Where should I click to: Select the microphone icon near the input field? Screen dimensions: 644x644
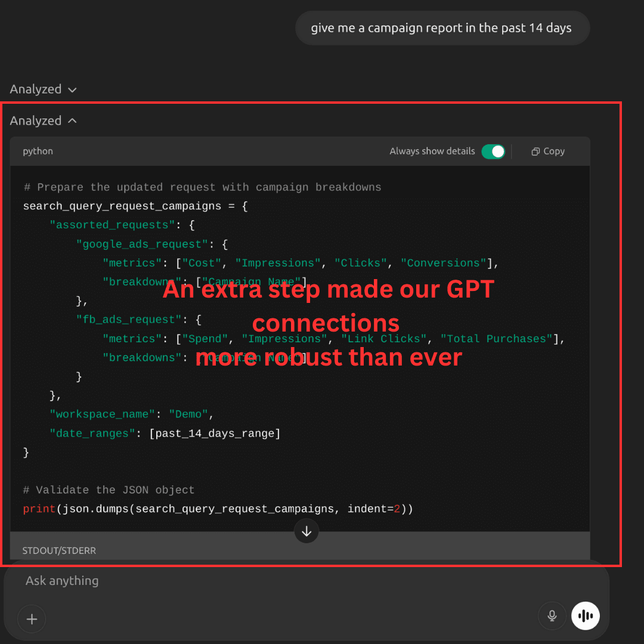(x=552, y=615)
